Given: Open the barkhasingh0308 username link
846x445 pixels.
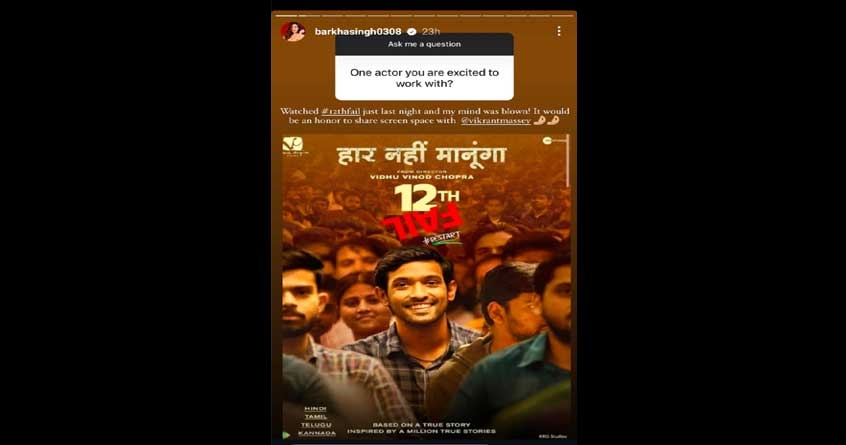Looking at the screenshot, I should pyautogui.click(x=358, y=32).
